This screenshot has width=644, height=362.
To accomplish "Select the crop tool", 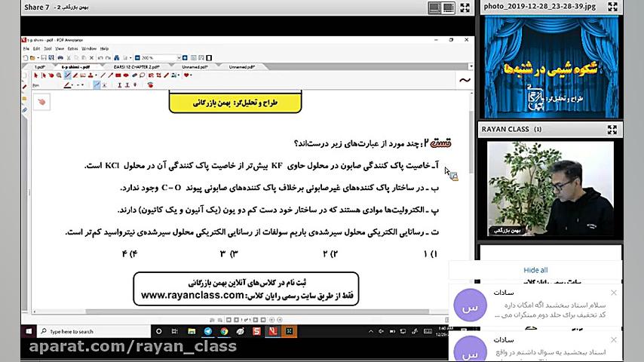I will 158,75.
